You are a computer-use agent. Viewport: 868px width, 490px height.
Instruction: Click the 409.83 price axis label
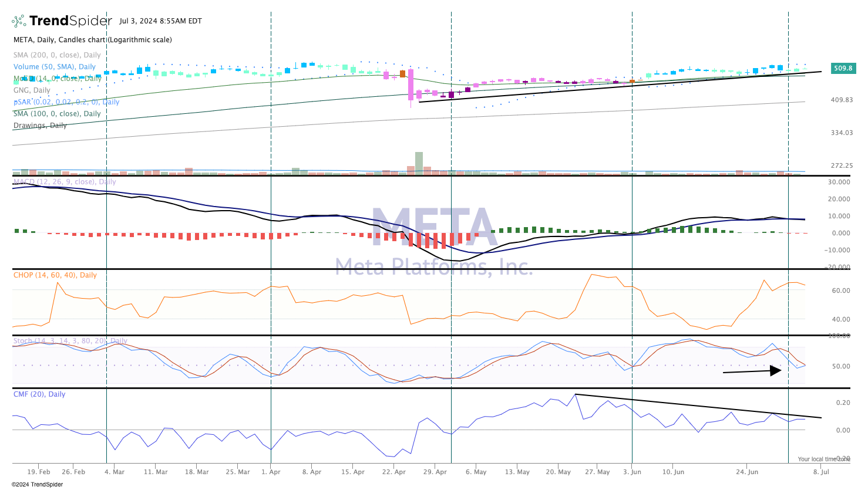(x=842, y=100)
